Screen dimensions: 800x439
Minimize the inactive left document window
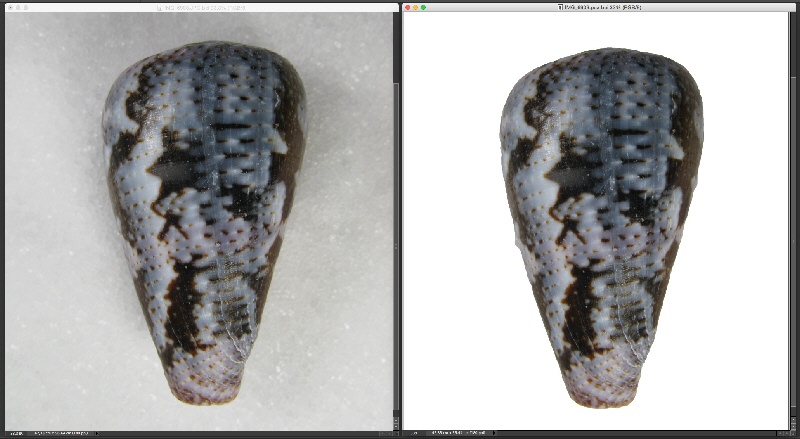[x=17, y=7]
